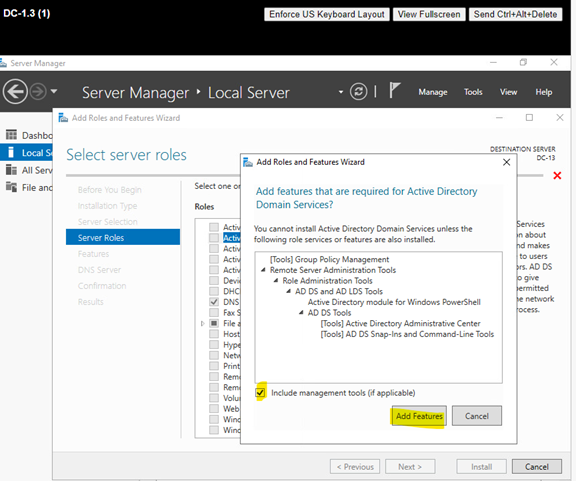This screenshot has width=576, height=481.
Task: Select Active Directory module for Windows PowerShell
Action: coord(394,302)
